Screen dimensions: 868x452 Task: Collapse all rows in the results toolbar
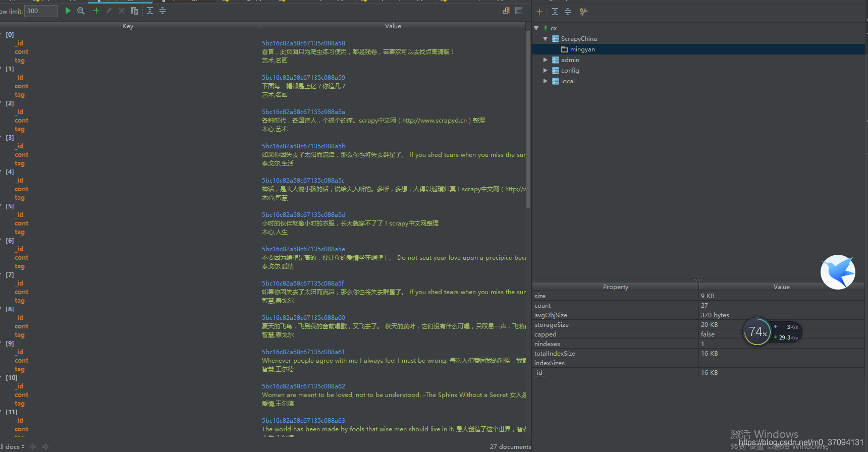(162, 11)
